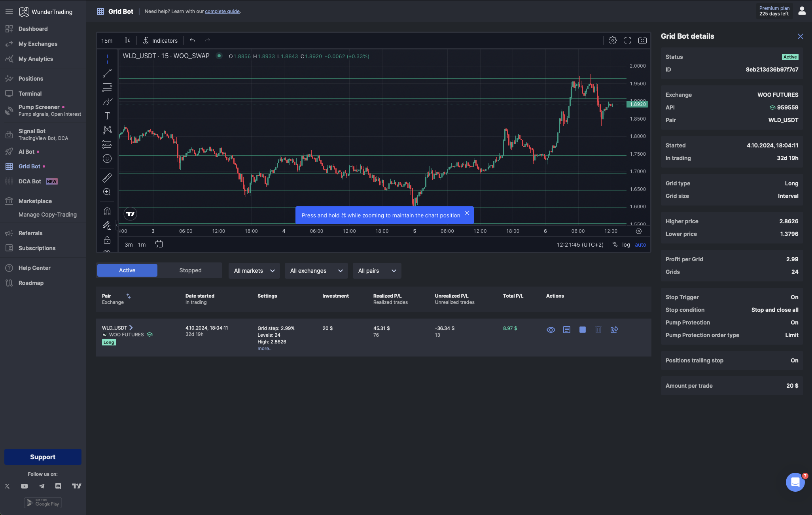Share the grid bot via the share icon
The width and height of the screenshot is (812, 515).
coord(614,329)
